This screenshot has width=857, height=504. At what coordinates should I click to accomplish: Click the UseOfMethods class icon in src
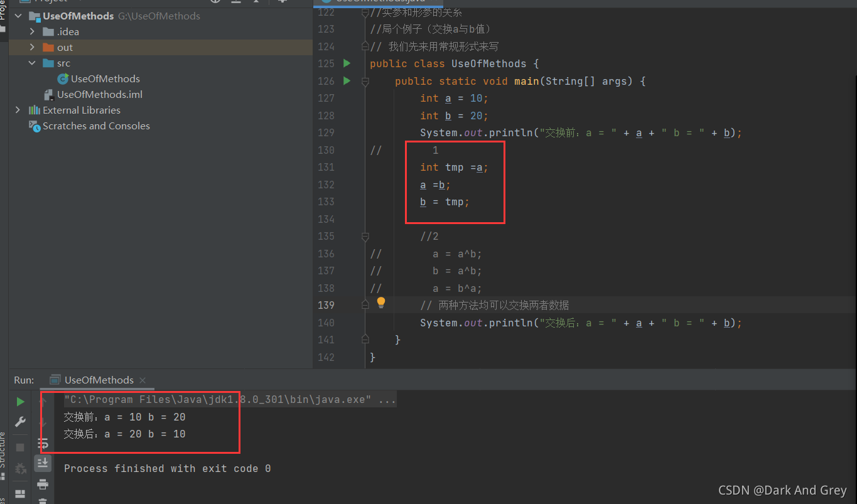pyautogui.click(x=63, y=78)
